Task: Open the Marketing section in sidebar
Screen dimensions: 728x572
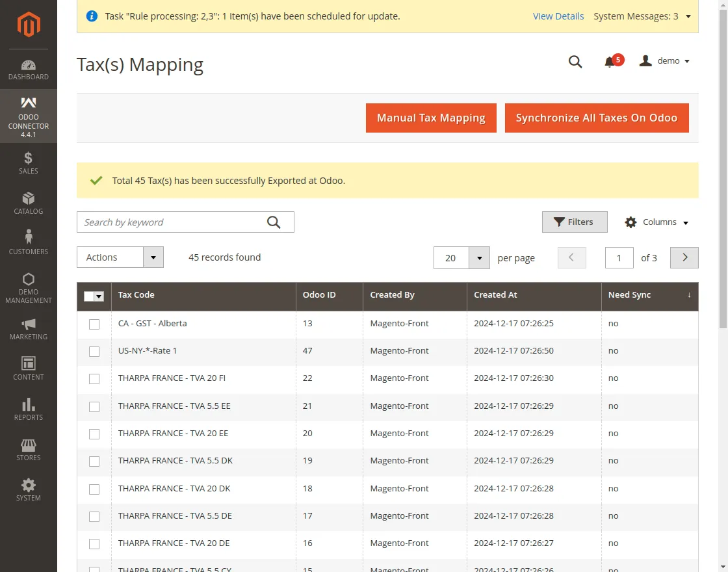Action: pyautogui.click(x=28, y=329)
